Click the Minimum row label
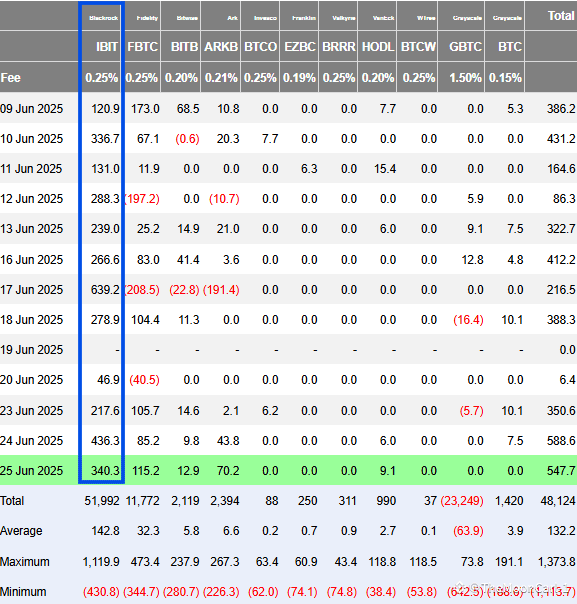Screen dimensions: 577x604 (23, 592)
